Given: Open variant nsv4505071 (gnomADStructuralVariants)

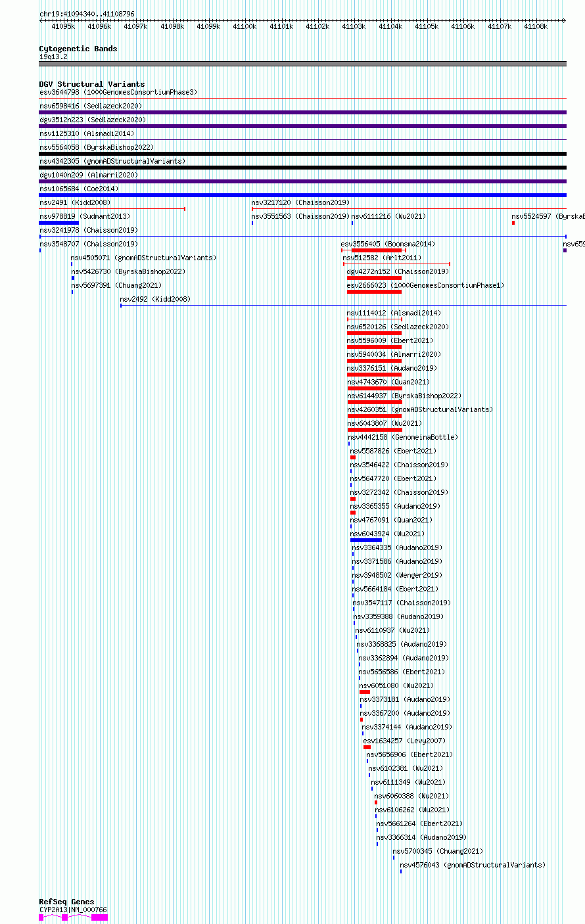Looking at the screenshot, I should (143, 258).
